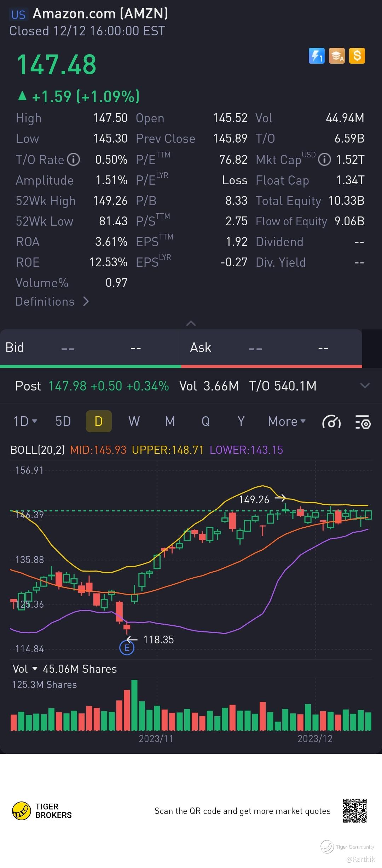Tap the QR code image
This screenshot has width=382, height=868.
[355, 811]
